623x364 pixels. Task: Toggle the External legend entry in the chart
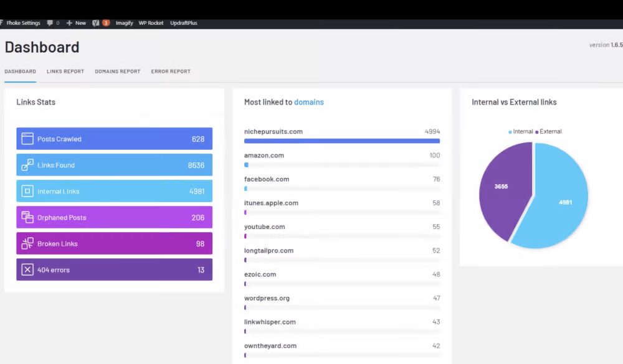coord(548,131)
